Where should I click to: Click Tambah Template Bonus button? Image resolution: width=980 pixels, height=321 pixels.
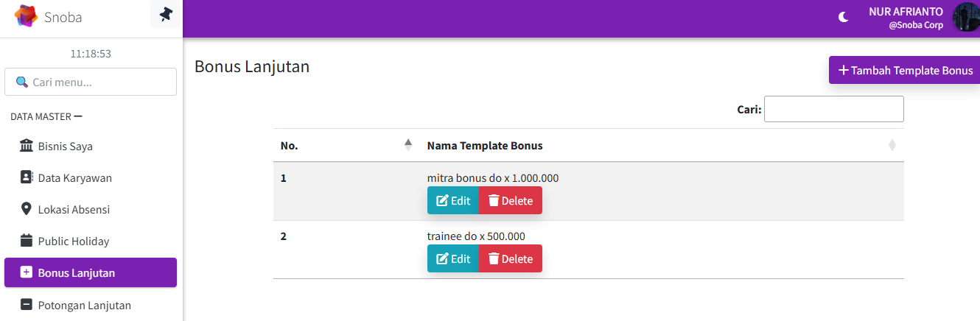tap(905, 71)
